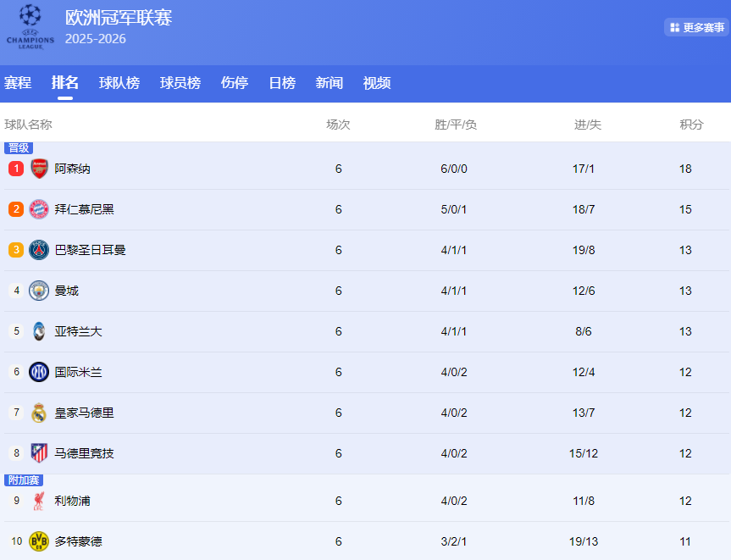This screenshot has height=560, width=731.
Task: Switch to the 球队榜 tab
Action: coord(119,83)
